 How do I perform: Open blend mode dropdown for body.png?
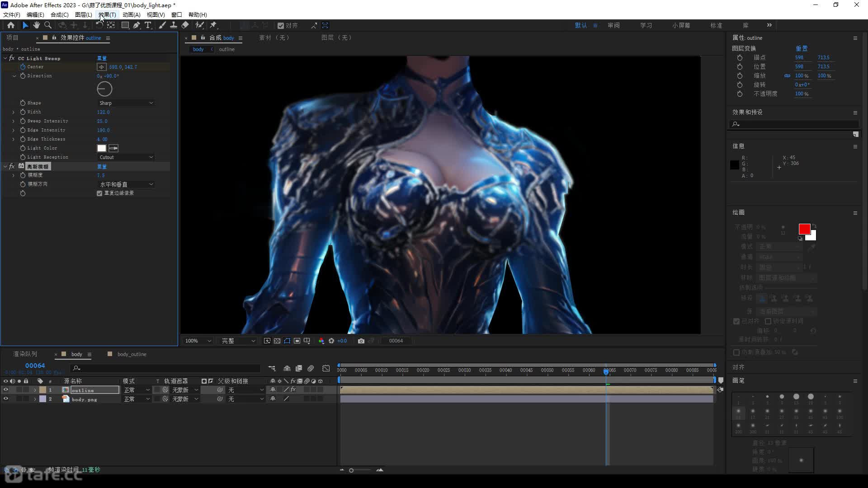coord(137,399)
